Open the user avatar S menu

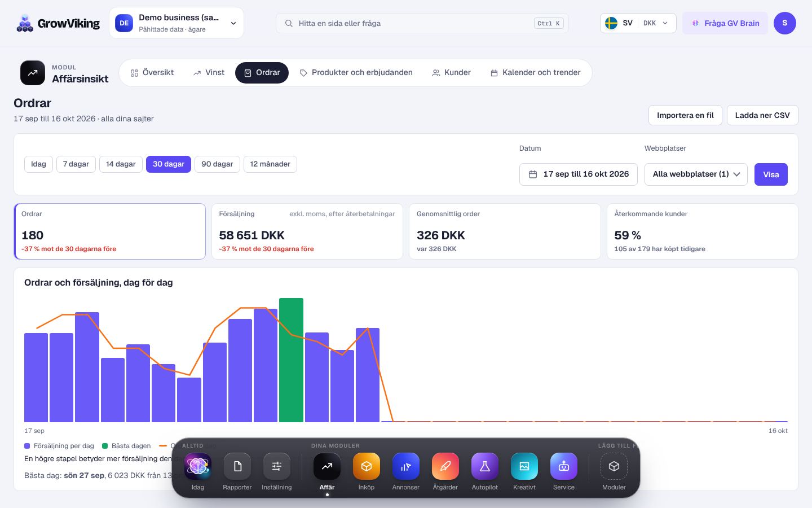click(x=785, y=23)
